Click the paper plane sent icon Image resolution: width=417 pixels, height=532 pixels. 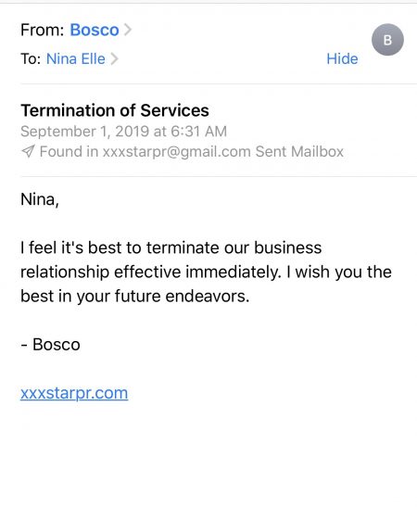[28, 151]
